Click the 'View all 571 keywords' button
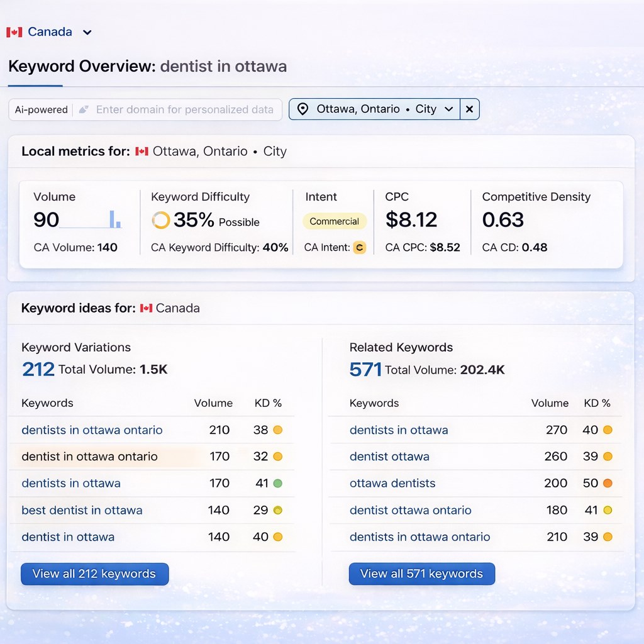 pyautogui.click(x=422, y=574)
